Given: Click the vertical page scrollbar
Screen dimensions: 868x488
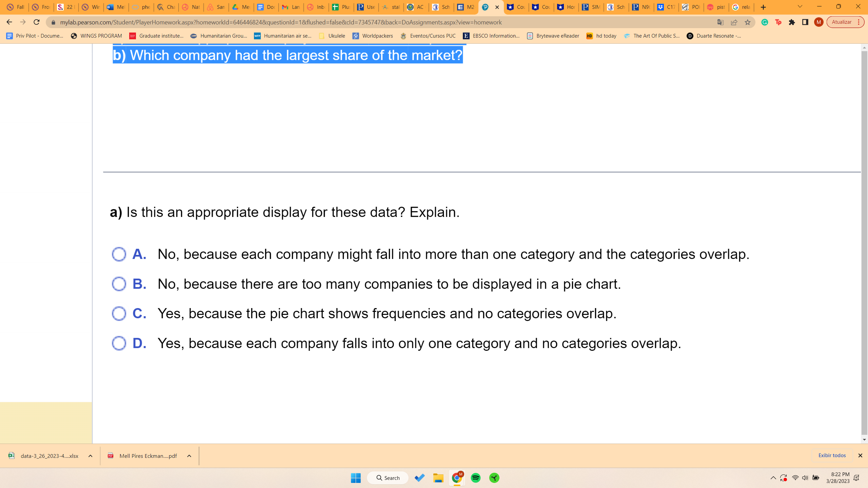Looking at the screenshot, I should (864, 237).
